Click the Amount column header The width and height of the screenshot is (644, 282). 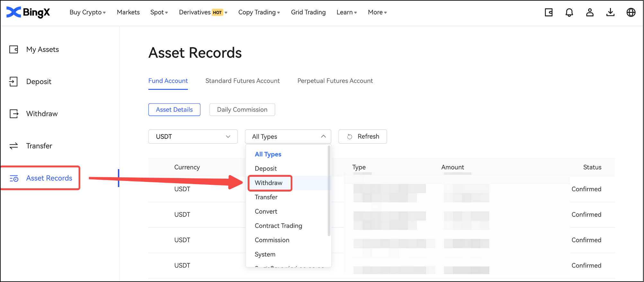point(453,167)
